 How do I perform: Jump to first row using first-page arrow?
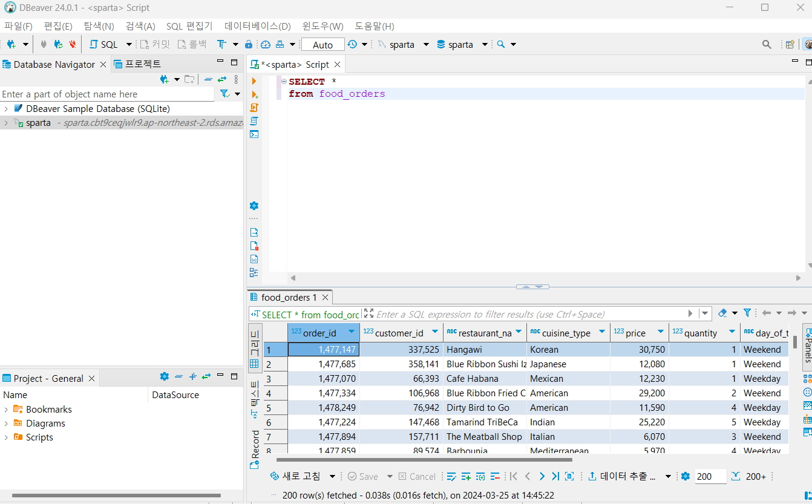[514, 476]
